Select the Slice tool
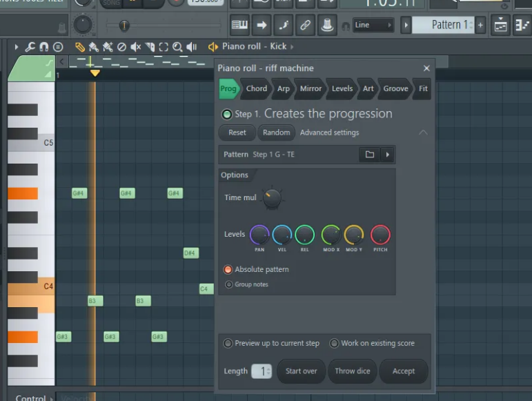Screen dimensions: 532x401 (150, 47)
